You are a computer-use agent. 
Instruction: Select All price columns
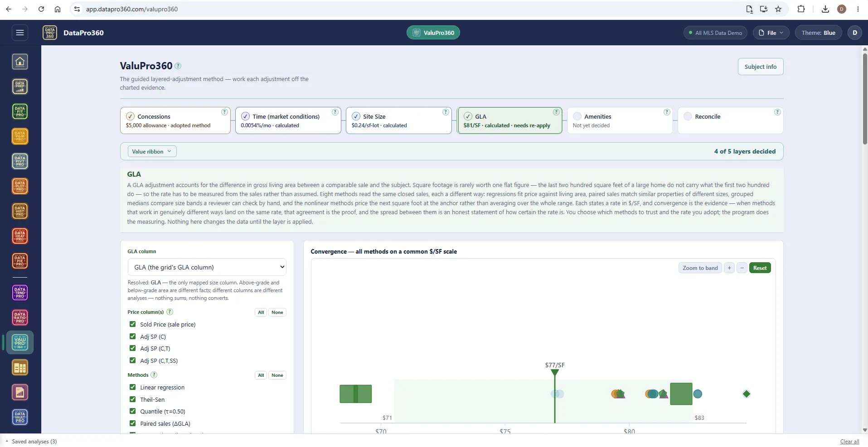tap(261, 312)
